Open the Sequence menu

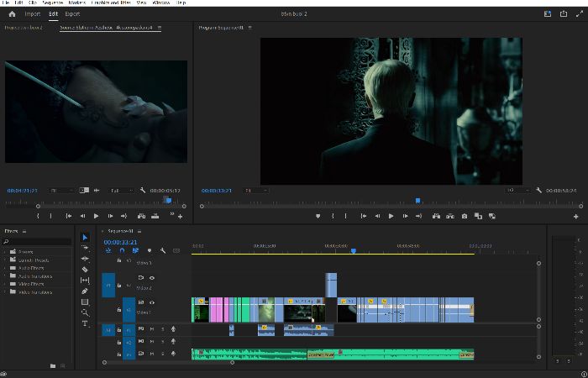[52, 3]
